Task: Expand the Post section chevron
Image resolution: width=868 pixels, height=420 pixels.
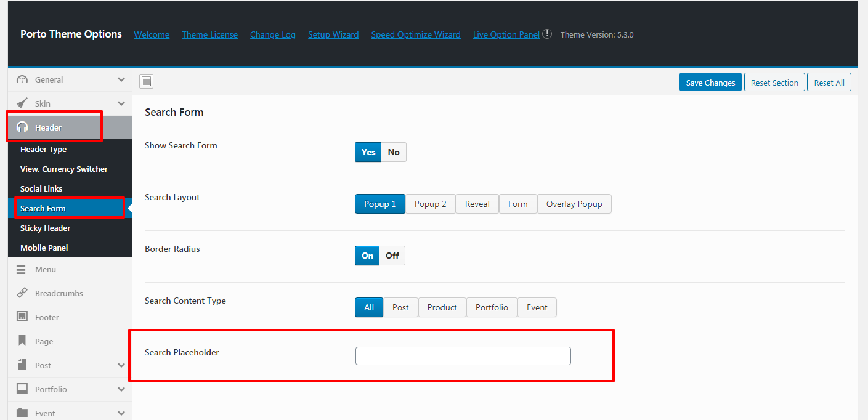Action: 121,365
